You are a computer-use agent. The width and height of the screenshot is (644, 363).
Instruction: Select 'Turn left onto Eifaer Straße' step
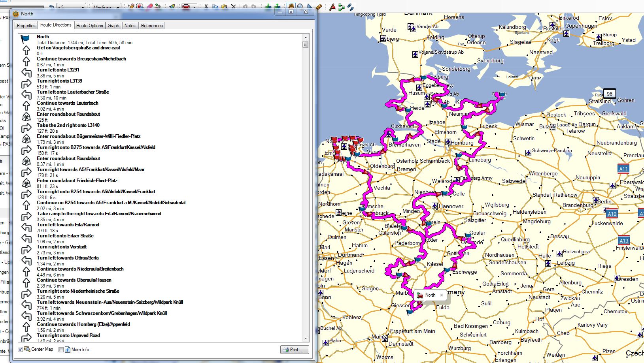click(x=65, y=236)
